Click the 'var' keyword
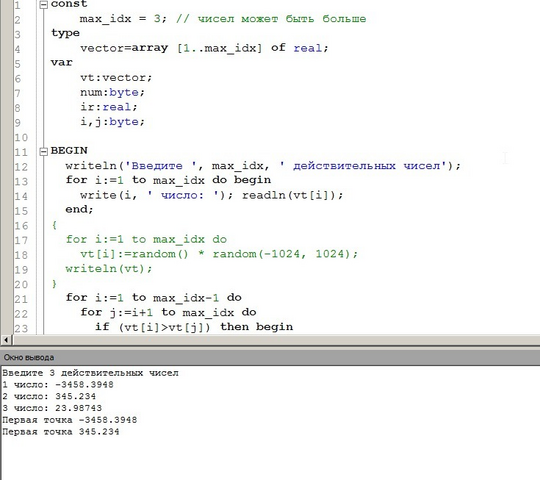540x480 pixels. (62, 63)
